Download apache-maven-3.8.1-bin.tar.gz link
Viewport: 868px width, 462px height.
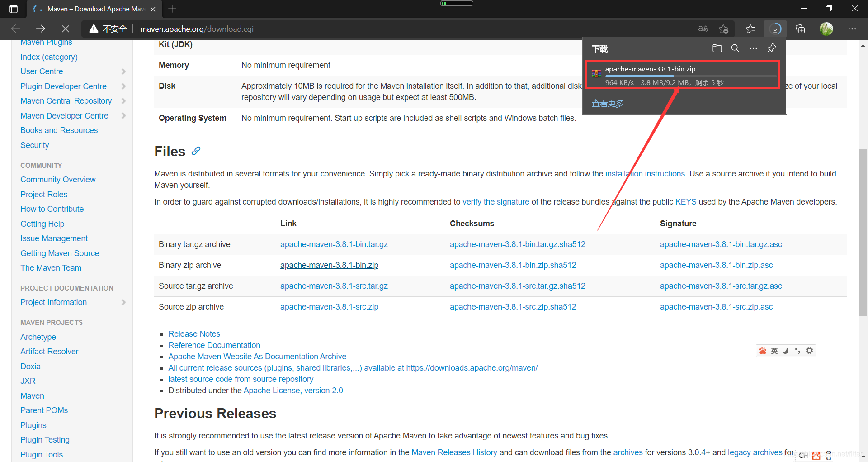click(x=334, y=244)
